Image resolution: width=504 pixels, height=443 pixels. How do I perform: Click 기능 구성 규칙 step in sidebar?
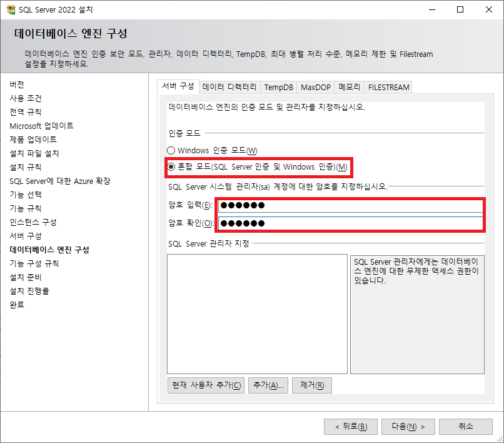pyautogui.click(x=34, y=264)
